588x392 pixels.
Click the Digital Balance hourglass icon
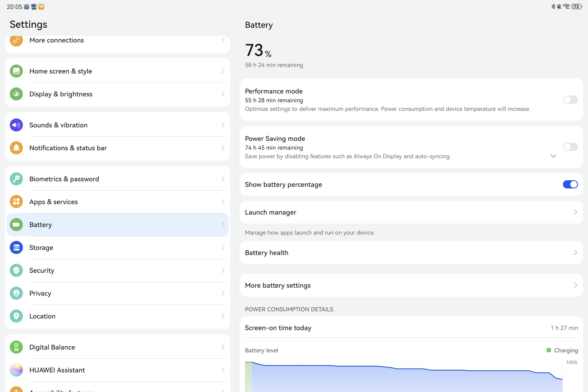coord(16,347)
